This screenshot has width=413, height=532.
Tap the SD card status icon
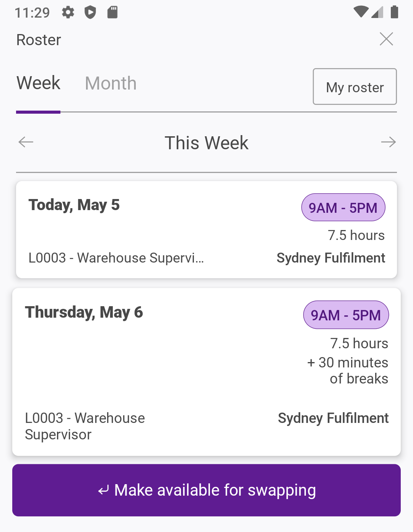[x=112, y=13]
